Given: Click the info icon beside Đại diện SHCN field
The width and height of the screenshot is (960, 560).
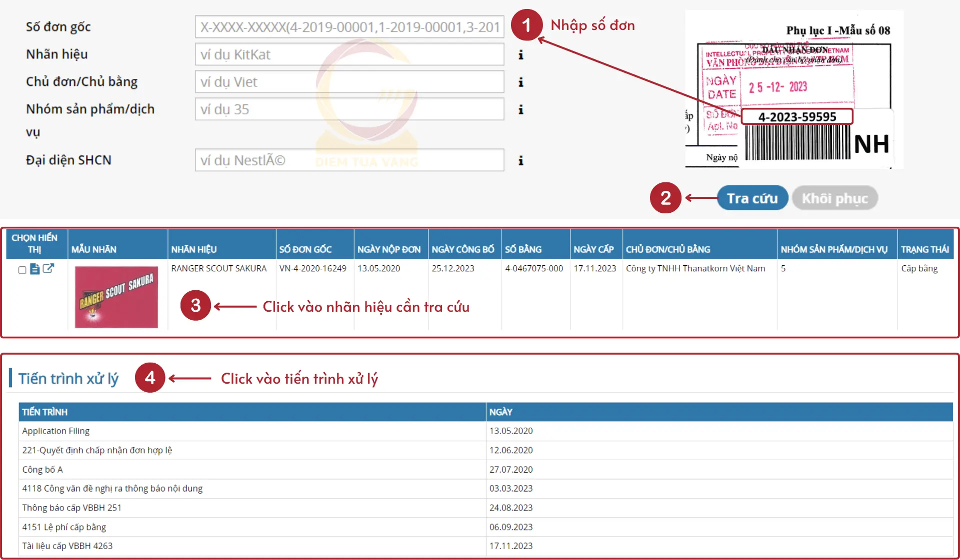Looking at the screenshot, I should 520,160.
